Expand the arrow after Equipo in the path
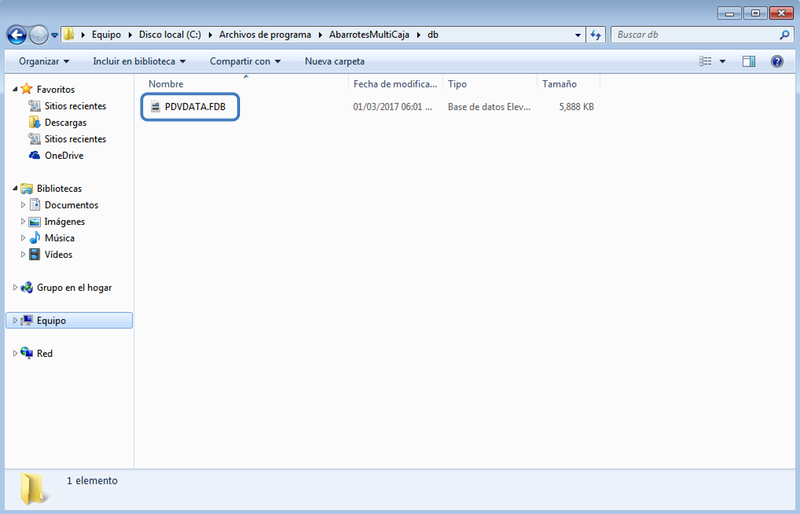 coord(130,35)
